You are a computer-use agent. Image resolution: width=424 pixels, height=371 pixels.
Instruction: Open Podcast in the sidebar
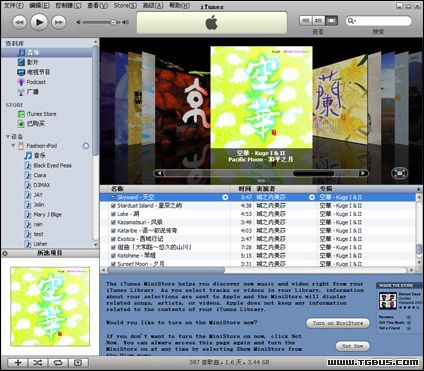[36, 82]
